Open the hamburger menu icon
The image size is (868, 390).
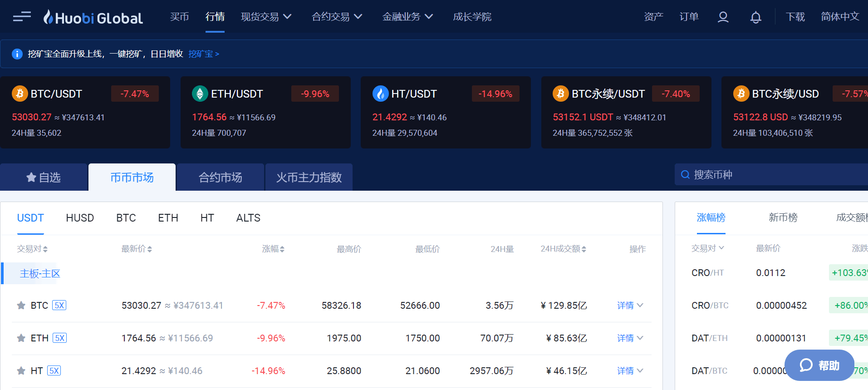(x=22, y=17)
